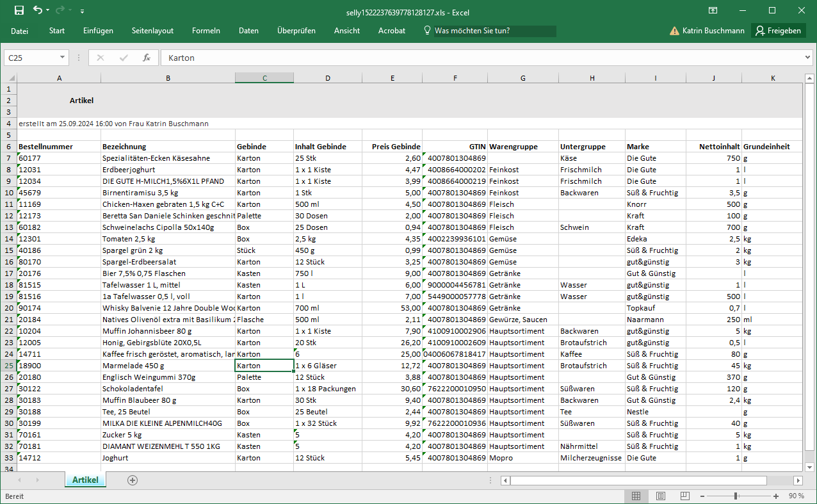Click the 'Was möchten Sie tun?' search field
817x504 pixels.
coord(494,31)
